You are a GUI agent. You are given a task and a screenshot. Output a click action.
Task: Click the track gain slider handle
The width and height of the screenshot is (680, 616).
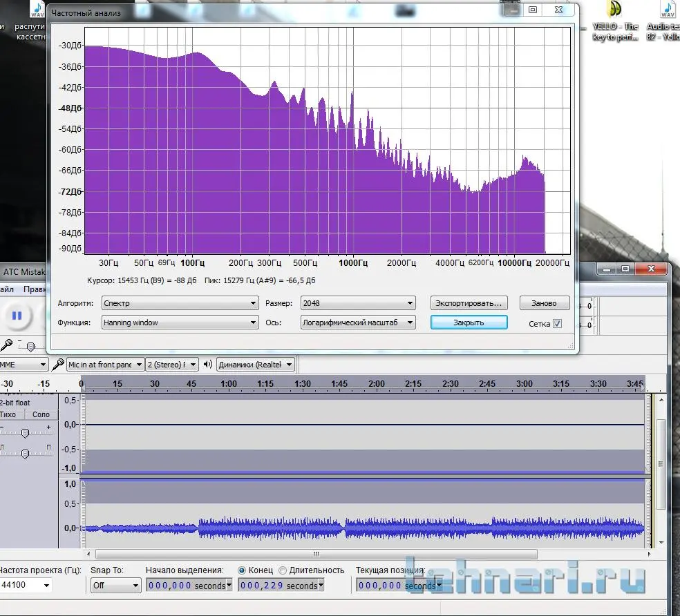point(25,433)
